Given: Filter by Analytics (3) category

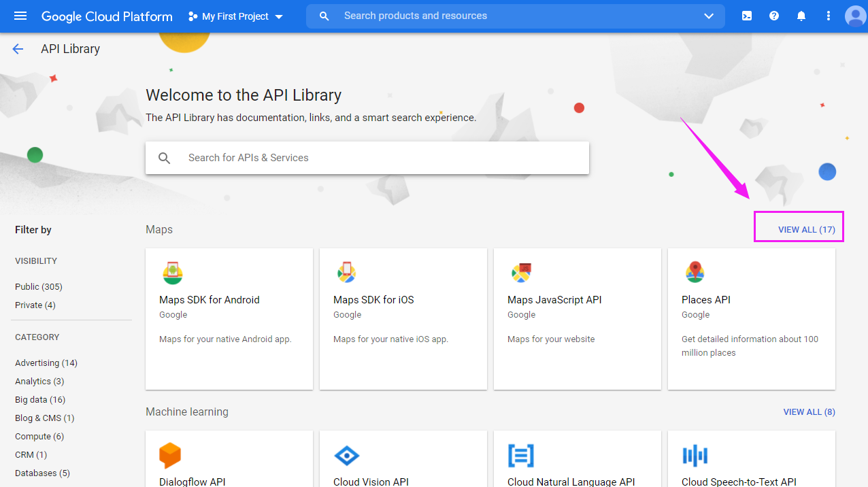Looking at the screenshot, I should tap(39, 382).
